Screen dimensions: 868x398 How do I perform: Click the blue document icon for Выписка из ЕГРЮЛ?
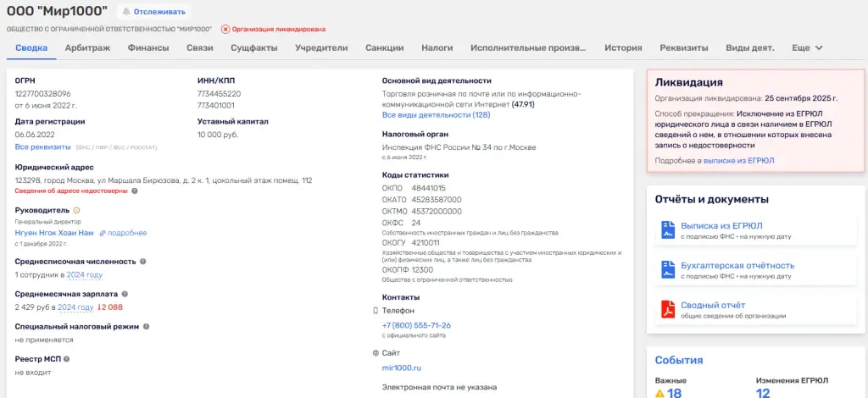click(x=668, y=230)
